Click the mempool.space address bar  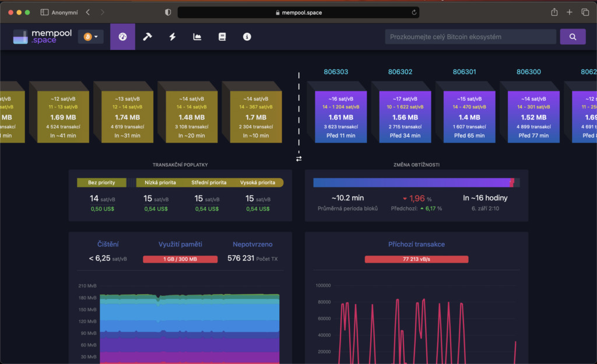pos(298,13)
